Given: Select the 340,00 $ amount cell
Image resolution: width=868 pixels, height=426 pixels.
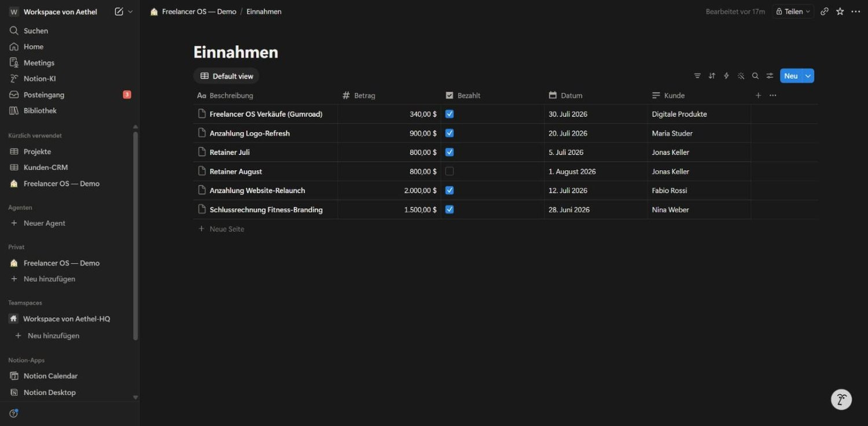Looking at the screenshot, I should pos(389,114).
